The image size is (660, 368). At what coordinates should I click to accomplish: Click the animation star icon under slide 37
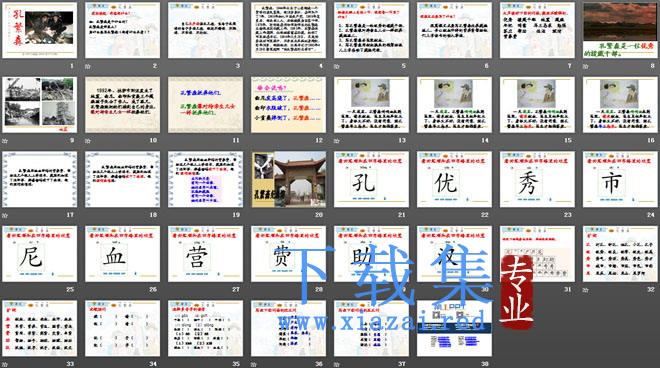click(x=336, y=364)
